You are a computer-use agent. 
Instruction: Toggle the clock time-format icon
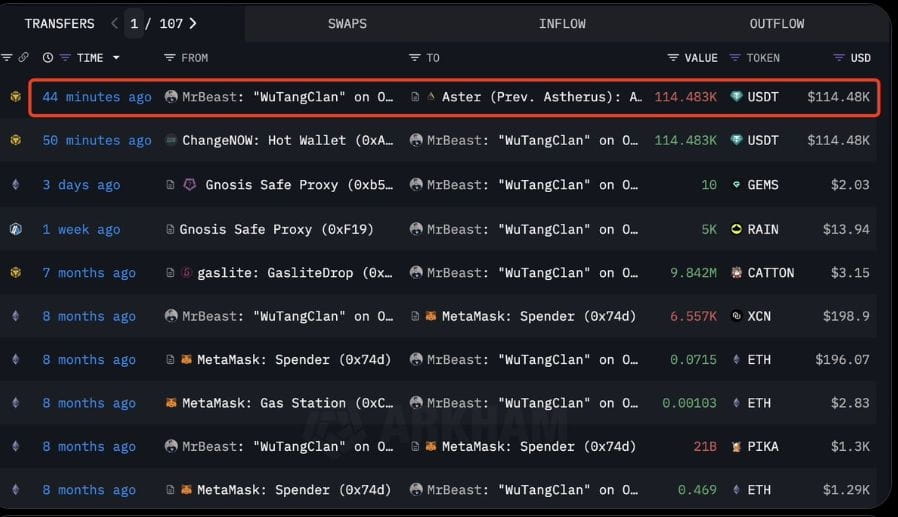[48, 58]
